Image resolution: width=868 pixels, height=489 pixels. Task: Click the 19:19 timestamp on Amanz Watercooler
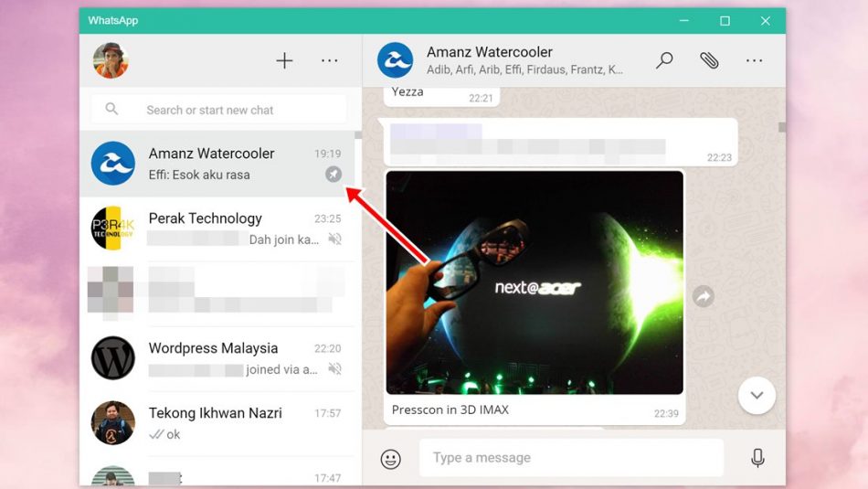click(328, 154)
